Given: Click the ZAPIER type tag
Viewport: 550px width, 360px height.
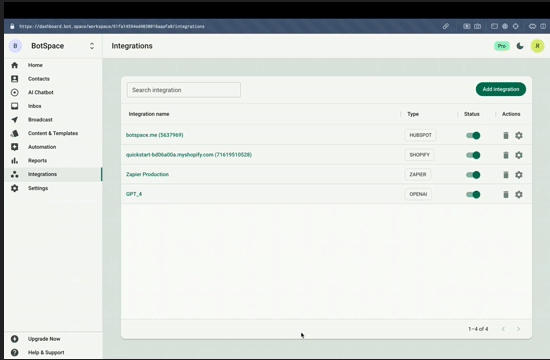Looking at the screenshot, I should [418, 174].
